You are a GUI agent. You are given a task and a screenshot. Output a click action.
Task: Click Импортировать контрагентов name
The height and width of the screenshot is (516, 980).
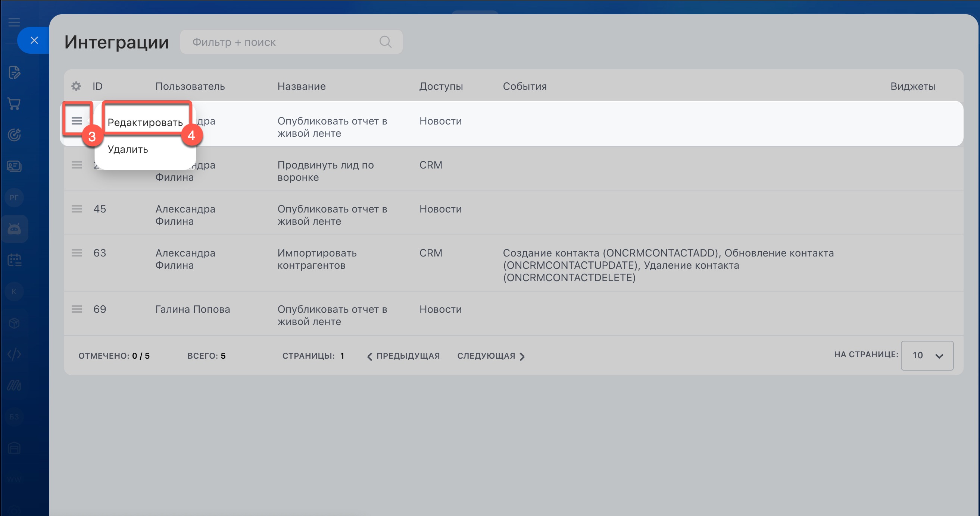(x=317, y=259)
